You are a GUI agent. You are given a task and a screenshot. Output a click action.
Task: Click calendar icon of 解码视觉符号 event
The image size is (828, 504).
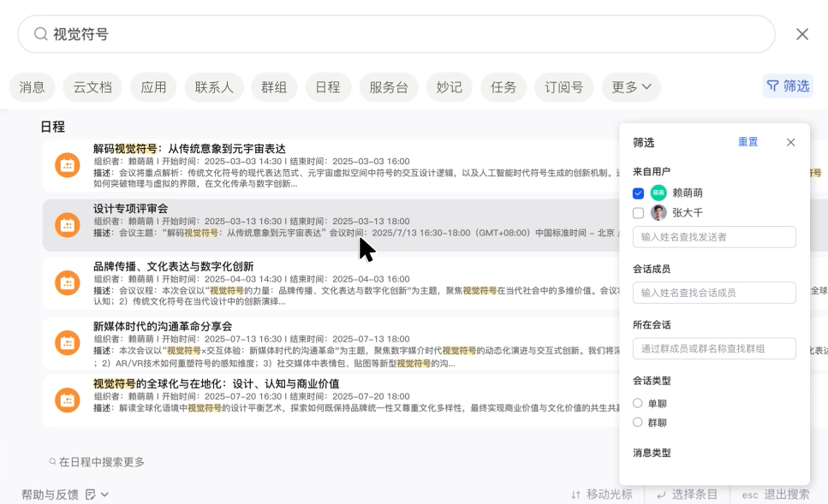[x=67, y=165]
